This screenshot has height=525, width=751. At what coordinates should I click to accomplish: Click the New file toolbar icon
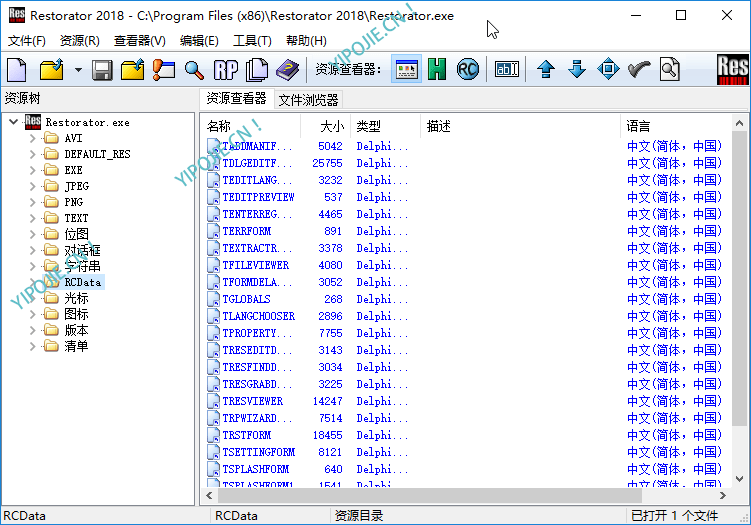17,70
